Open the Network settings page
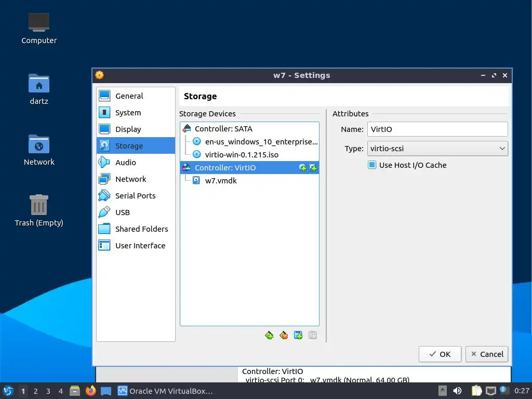Viewport: 532px width, 399px height. 136,179
